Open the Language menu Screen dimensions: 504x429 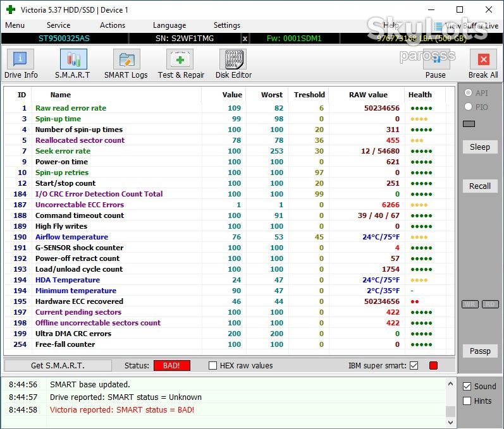169,25
